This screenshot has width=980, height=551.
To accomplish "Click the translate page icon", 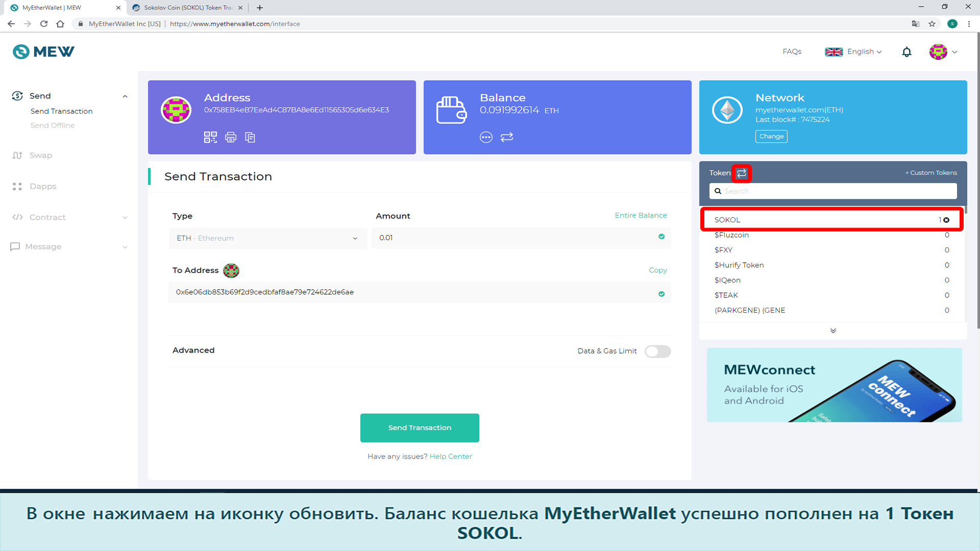I will [916, 24].
